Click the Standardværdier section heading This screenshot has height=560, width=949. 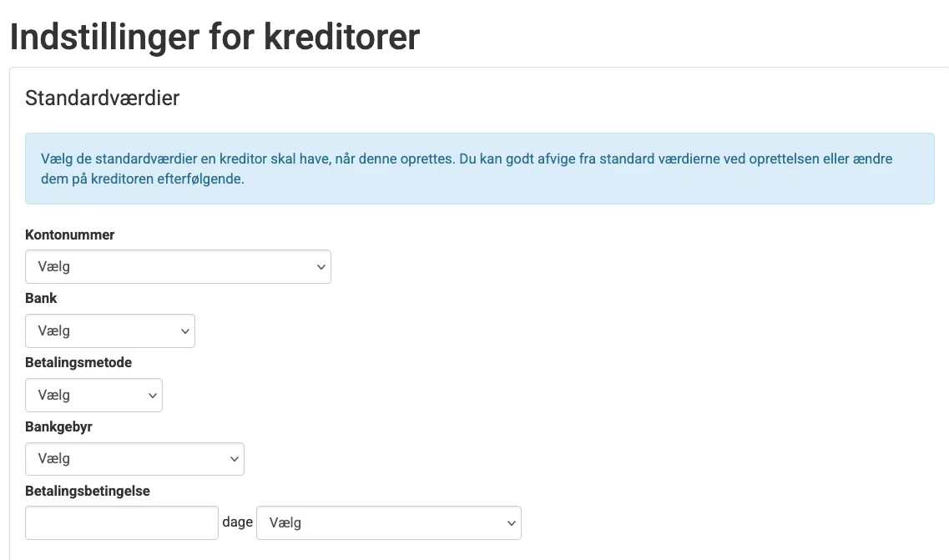[102, 98]
